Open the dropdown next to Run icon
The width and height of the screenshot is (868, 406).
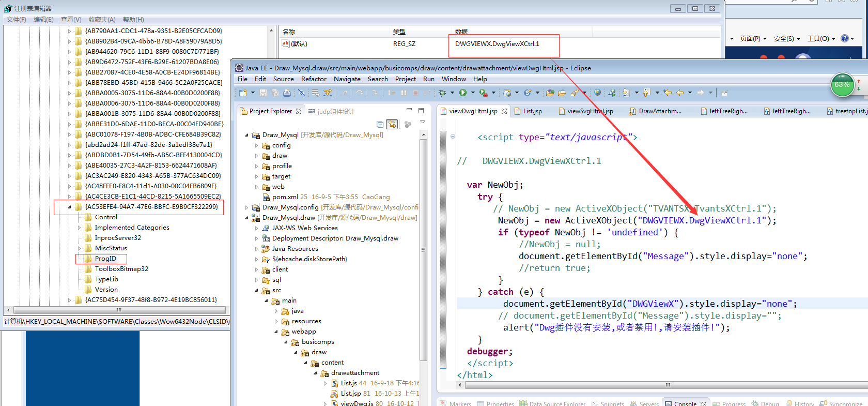point(472,93)
